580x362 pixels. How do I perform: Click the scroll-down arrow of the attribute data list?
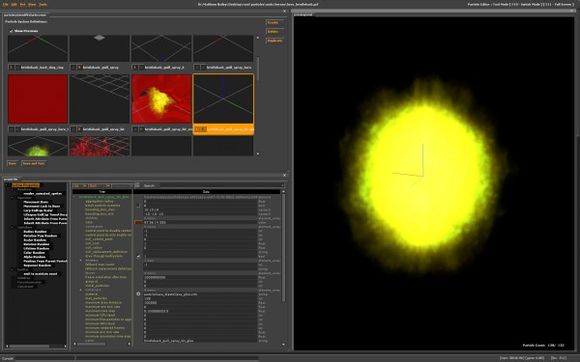point(284,344)
